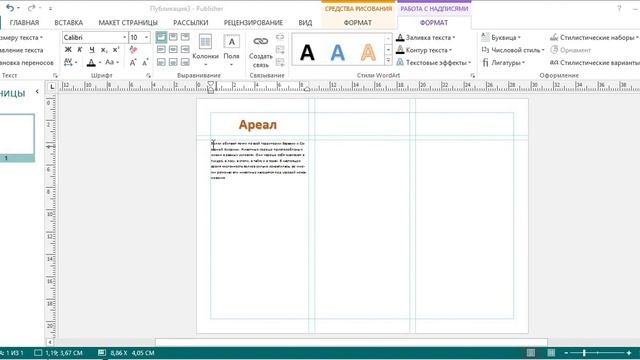
Task: Open Поля margins menu
Action: point(231,50)
